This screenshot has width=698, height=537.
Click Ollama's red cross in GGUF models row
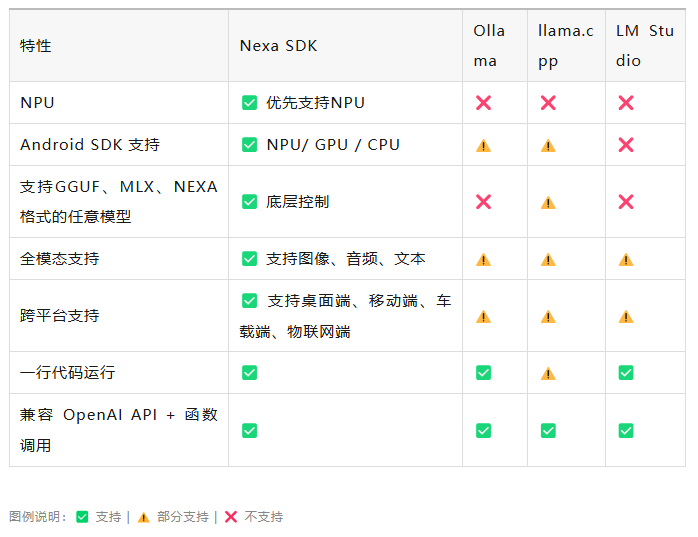point(484,202)
